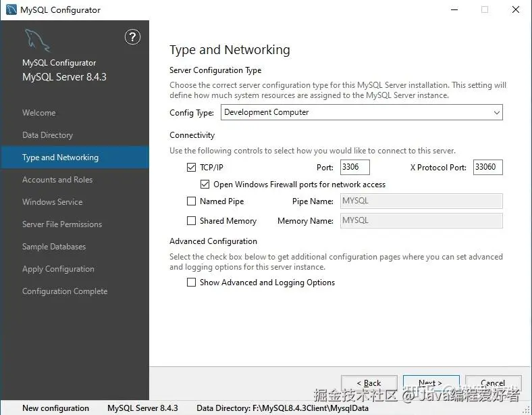Click MySQL Server 8.4.3 in status bar
Screen dimensions: 532x415
[x=142, y=408]
